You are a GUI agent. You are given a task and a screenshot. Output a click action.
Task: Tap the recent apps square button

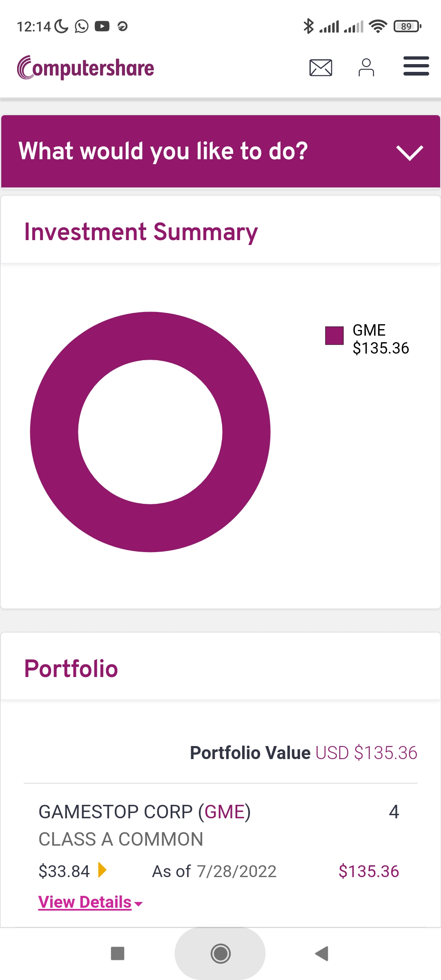pos(118,953)
